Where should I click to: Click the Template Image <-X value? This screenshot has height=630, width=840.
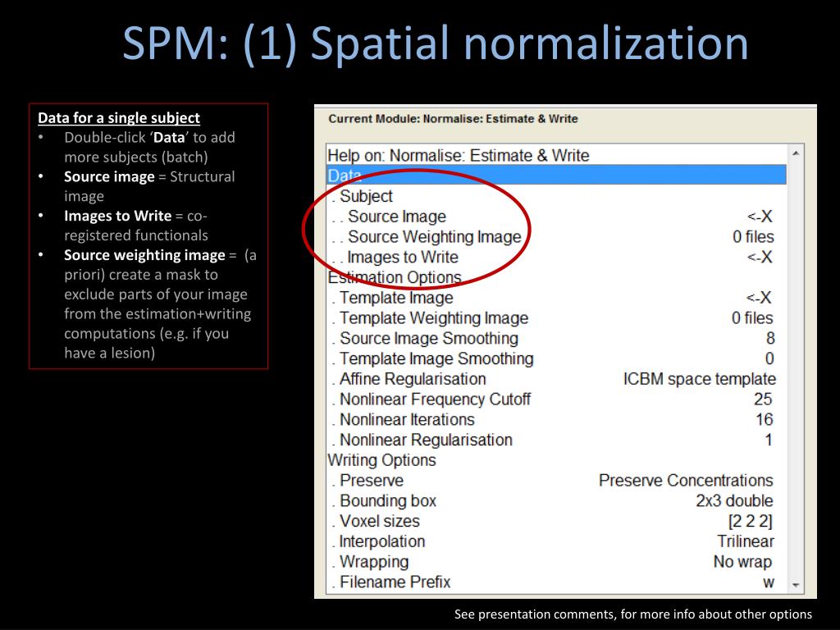(759, 298)
